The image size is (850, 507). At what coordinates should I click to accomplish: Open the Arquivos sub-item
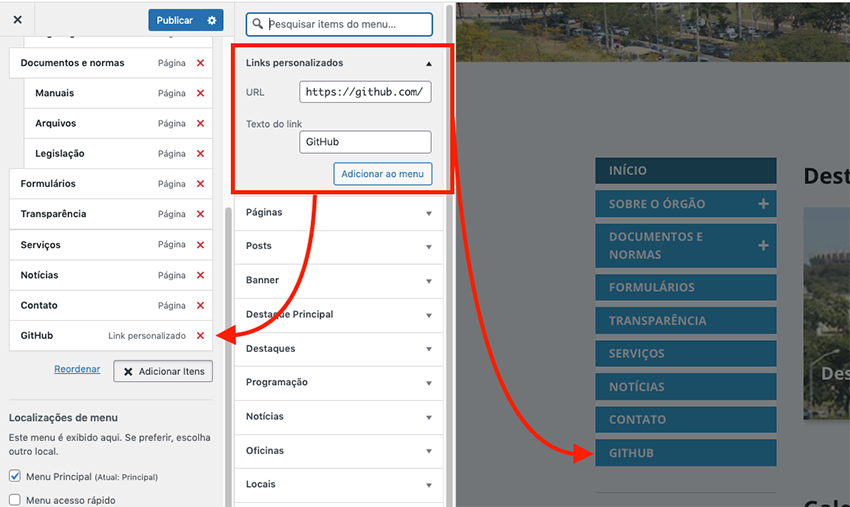[x=118, y=124]
